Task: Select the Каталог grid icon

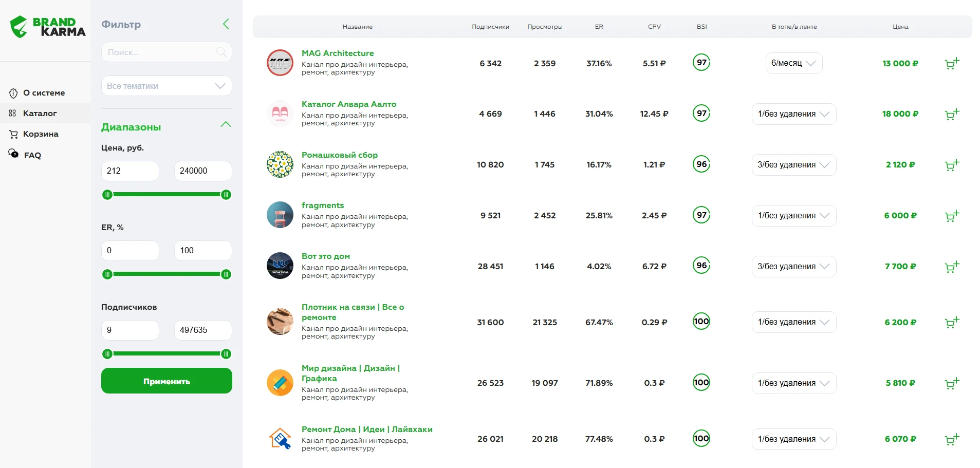Action: (x=12, y=114)
